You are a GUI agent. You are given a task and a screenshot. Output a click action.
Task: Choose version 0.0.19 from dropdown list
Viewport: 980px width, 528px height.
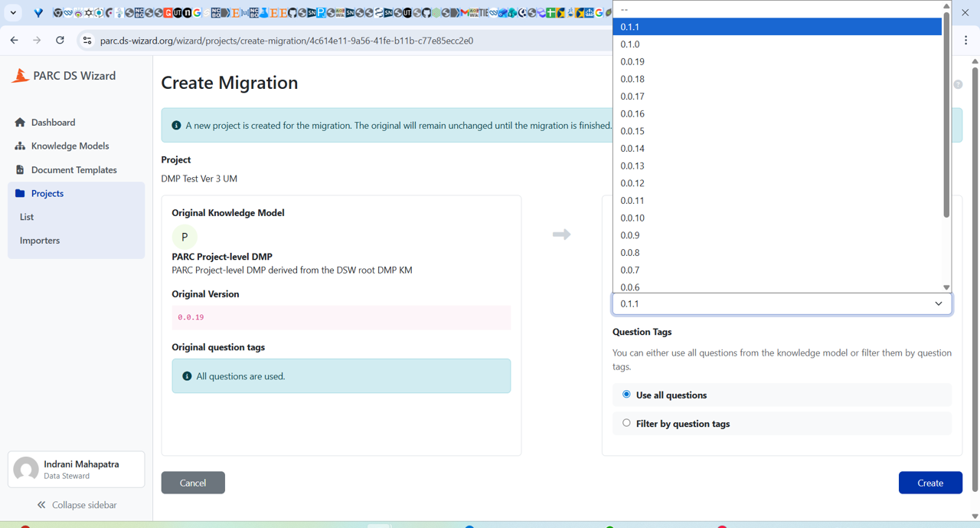632,61
